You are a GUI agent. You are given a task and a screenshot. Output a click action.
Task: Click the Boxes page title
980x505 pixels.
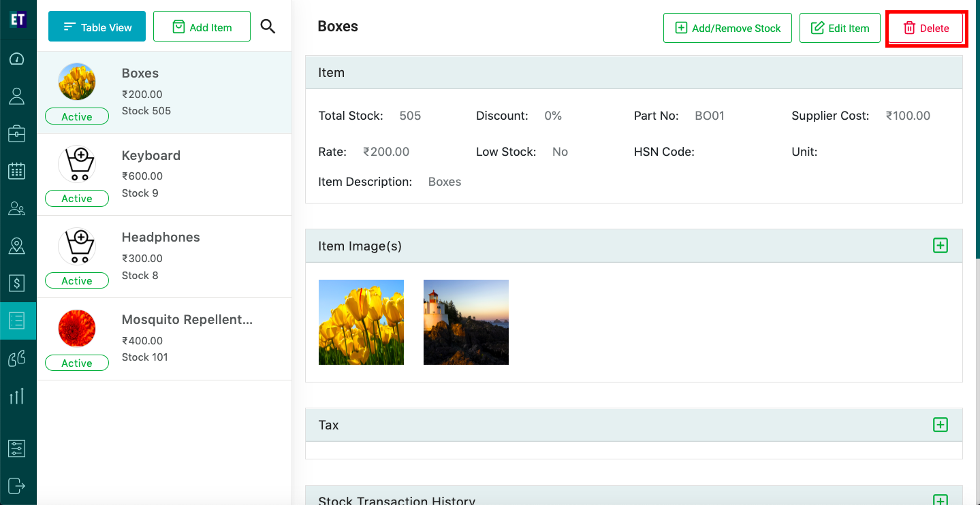coord(338,27)
